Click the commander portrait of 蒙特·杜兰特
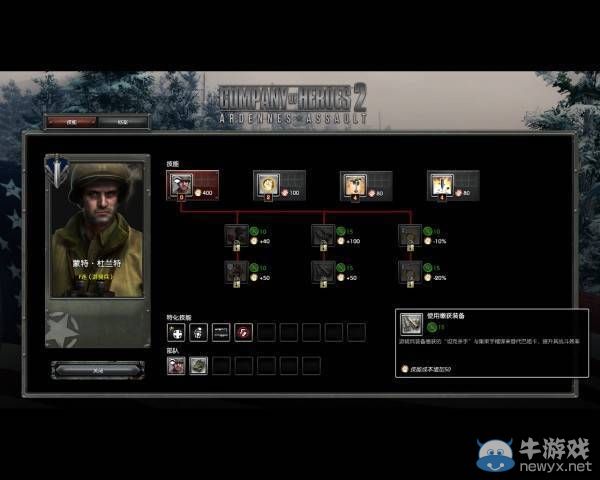 tap(97, 229)
